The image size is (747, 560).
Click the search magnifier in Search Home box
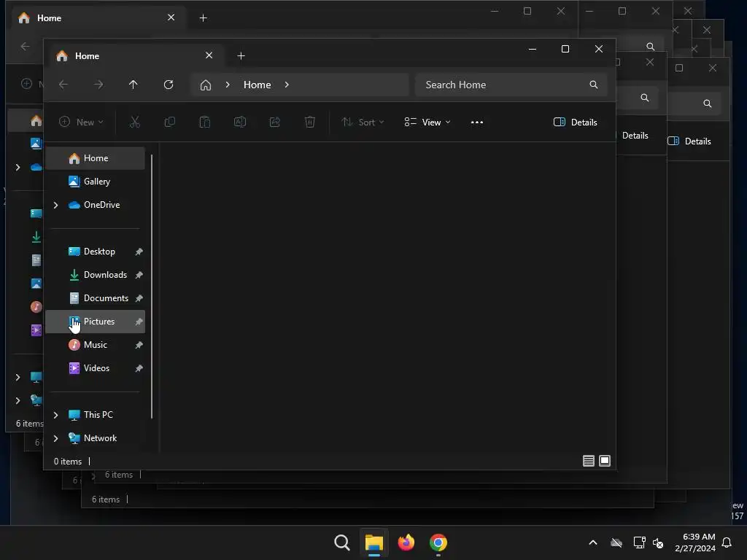point(594,85)
